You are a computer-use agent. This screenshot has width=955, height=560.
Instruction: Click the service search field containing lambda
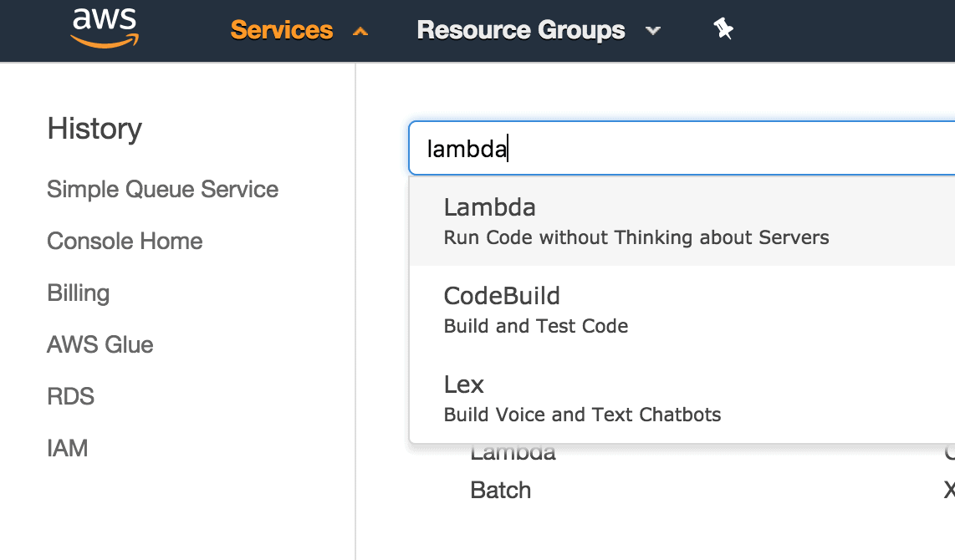(x=682, y=149)
